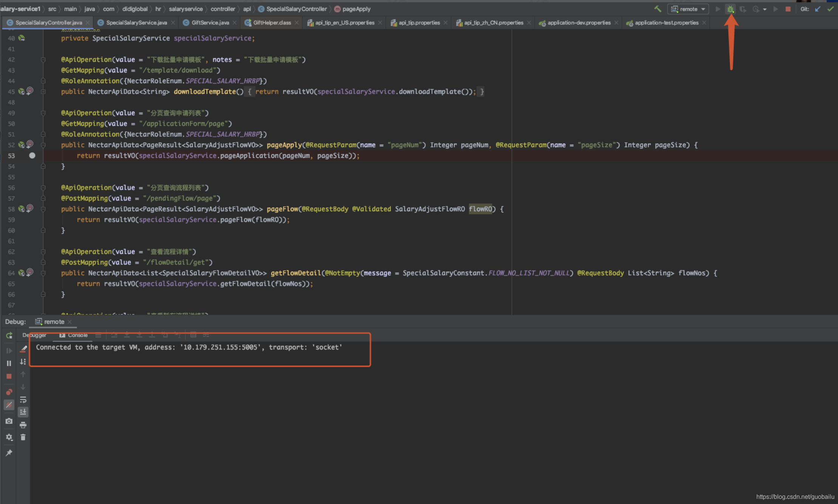
Task: Click the Get thread dump camera icon
Action: coord(9,421)
